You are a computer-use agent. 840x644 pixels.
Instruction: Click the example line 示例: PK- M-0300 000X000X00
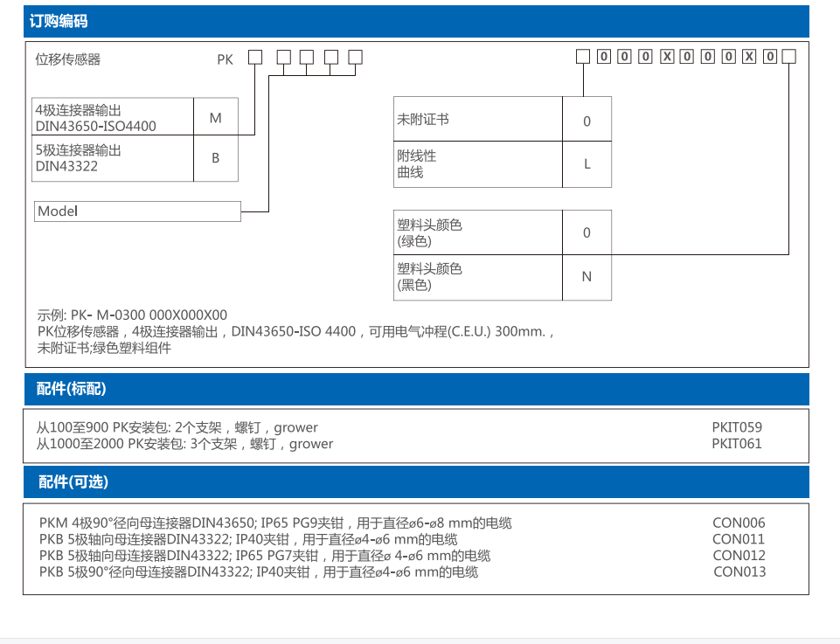(x=132, y=315)
